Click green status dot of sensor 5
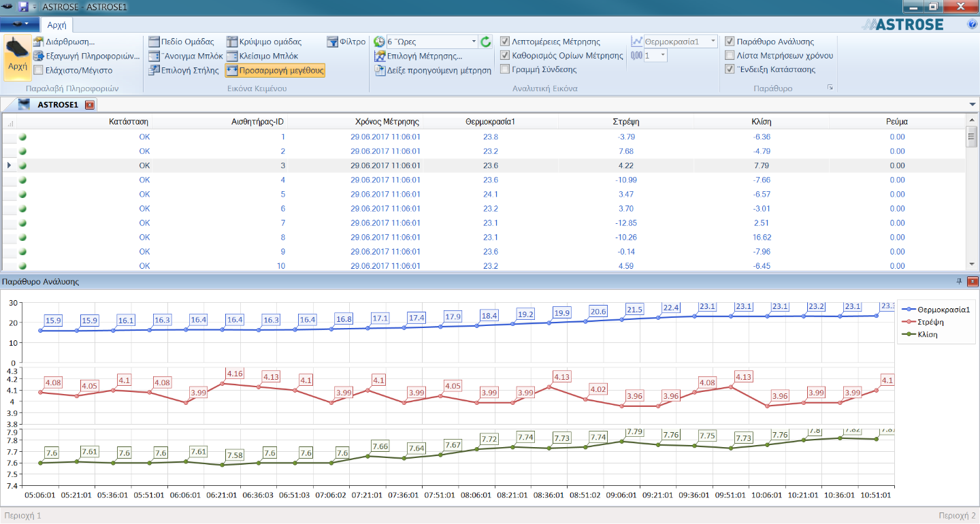The width and height of the screenshot is (980, 524). tap(22, 194)
